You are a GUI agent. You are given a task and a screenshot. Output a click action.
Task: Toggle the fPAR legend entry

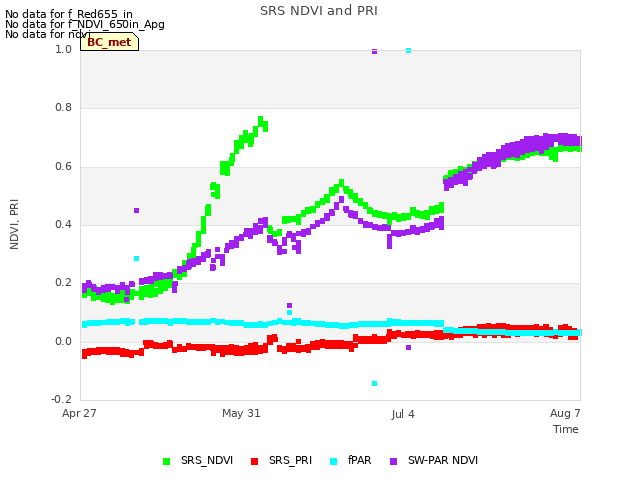[351, 460]
